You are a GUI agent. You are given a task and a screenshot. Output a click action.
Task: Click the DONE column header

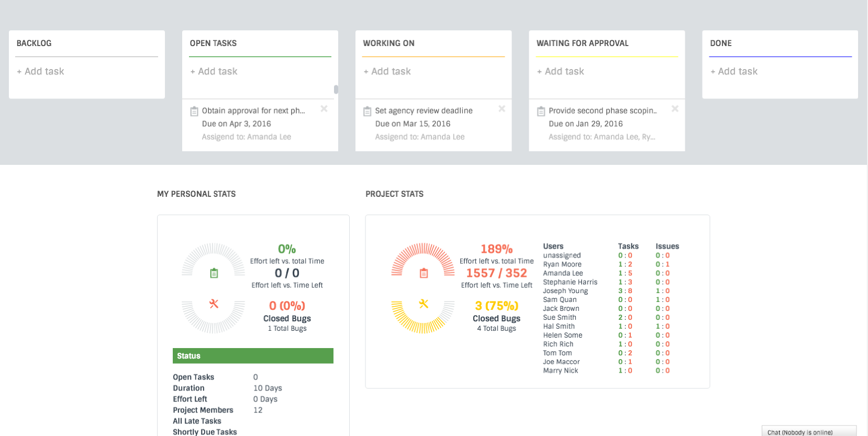tap(720, 43)
